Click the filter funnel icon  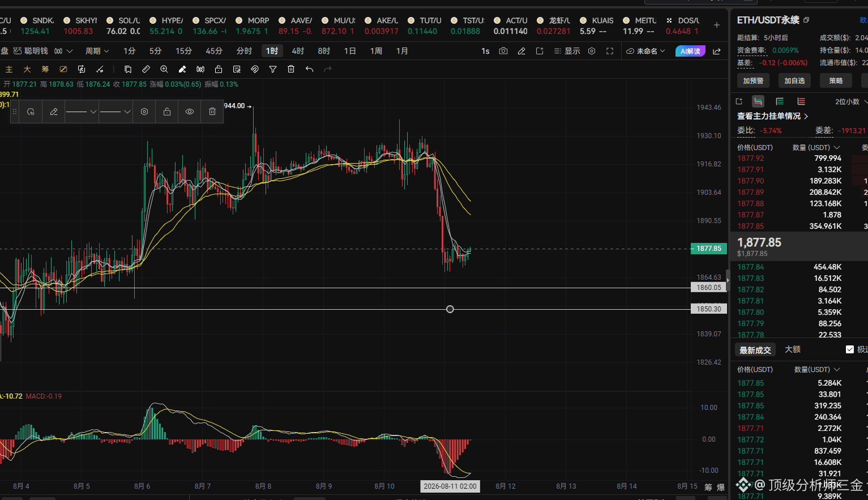pyautogui.click(x=273, y=69)
